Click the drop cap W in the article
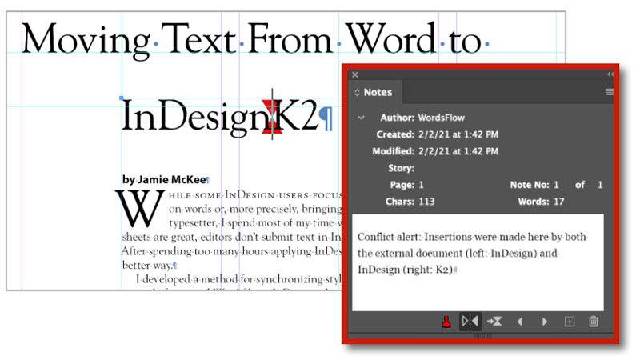The height and width of the screenshot is (364, 640). click(x=139, y=209)
